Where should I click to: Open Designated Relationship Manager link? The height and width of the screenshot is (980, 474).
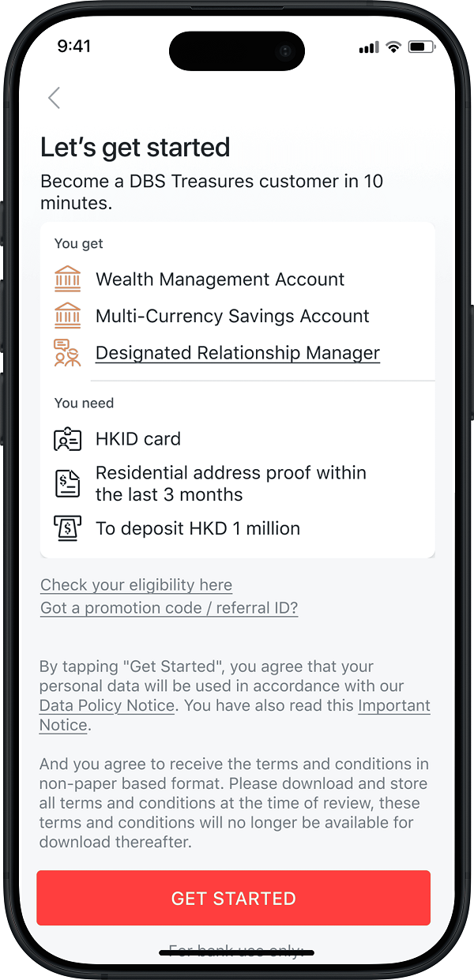tap(238, 353)
